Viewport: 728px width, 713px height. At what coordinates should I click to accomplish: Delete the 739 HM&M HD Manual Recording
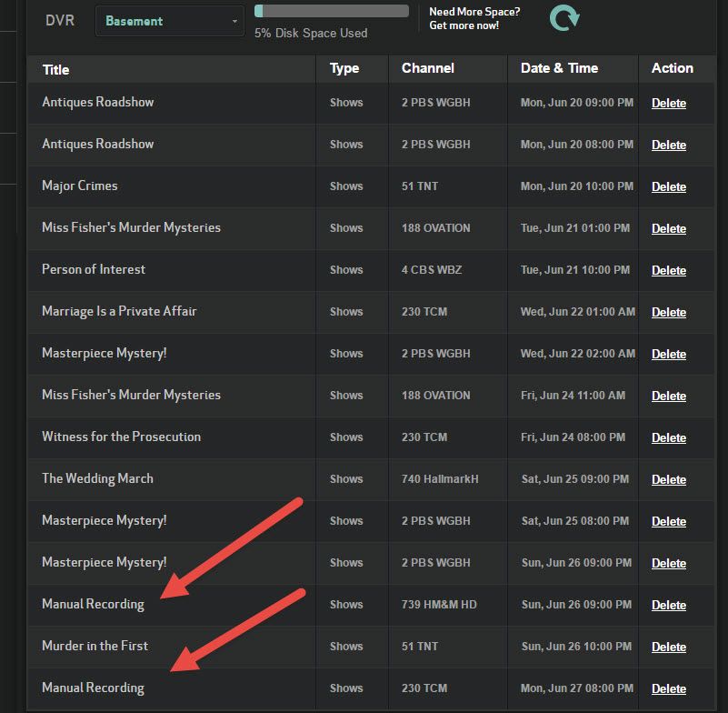(669, 605)
